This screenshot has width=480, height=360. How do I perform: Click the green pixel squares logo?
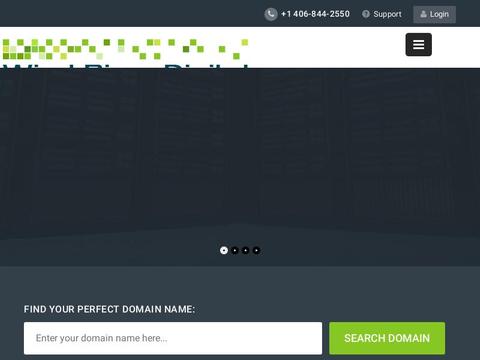pos(125,49)
